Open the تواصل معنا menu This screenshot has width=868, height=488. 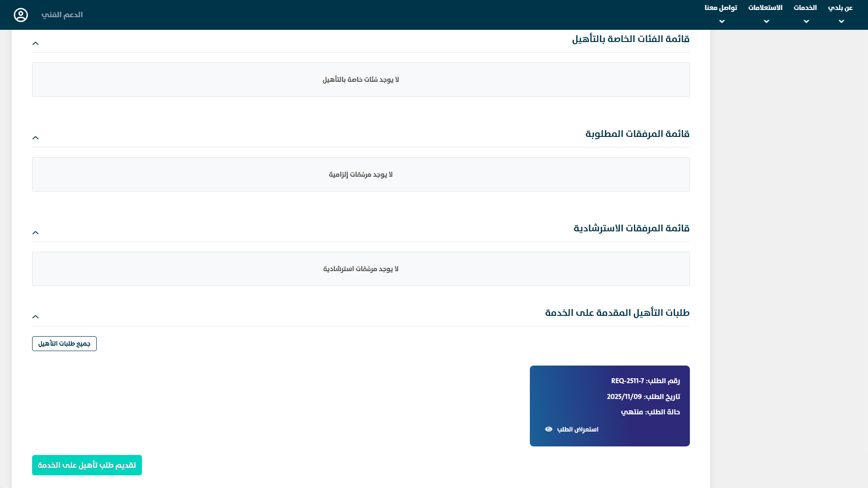coord(721,8)
